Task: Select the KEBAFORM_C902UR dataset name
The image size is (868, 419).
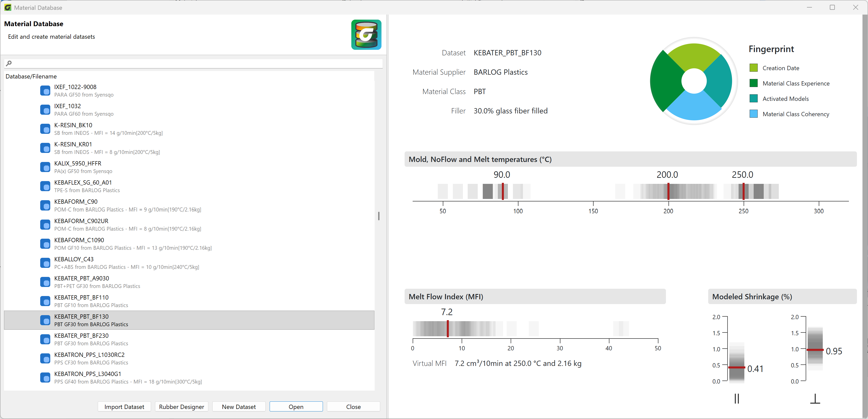Action: coord(81,221)
